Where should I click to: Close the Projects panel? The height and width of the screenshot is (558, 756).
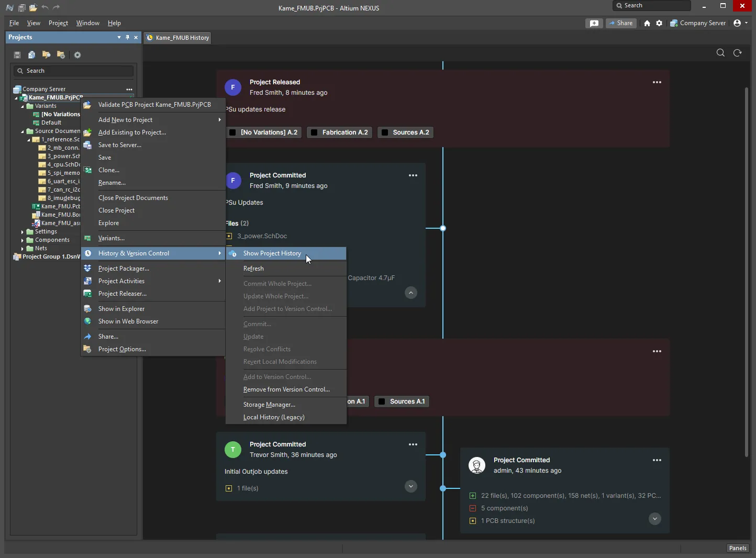(x=136, y=37)
